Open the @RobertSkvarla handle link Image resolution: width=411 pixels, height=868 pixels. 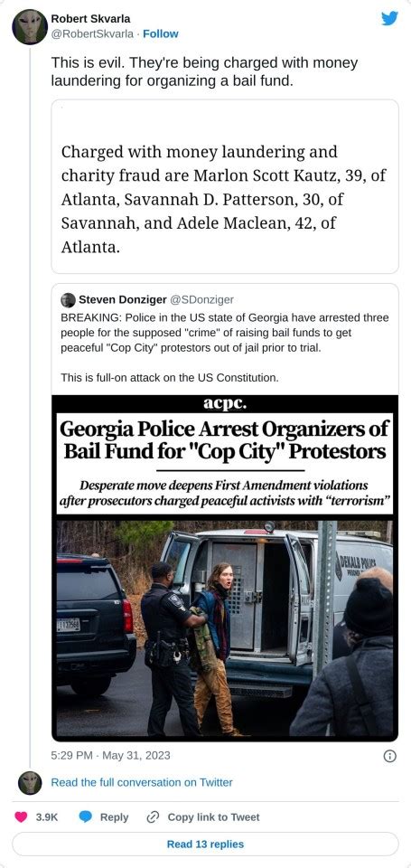[92, 33]
